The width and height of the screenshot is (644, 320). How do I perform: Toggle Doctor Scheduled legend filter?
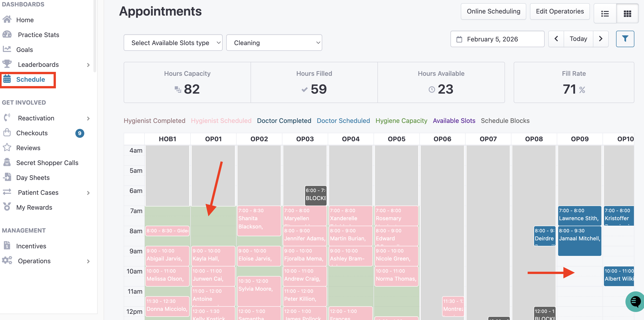coord(343,121)
